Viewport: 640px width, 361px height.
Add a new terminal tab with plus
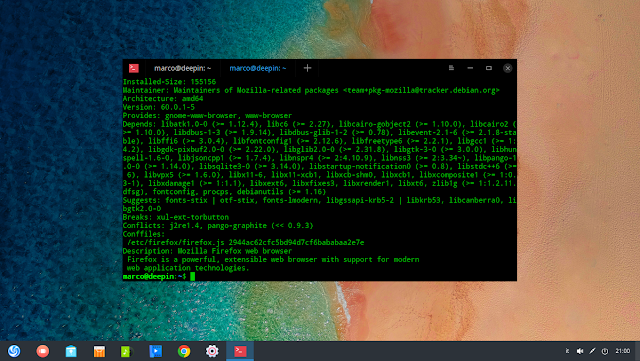(307, 68)
